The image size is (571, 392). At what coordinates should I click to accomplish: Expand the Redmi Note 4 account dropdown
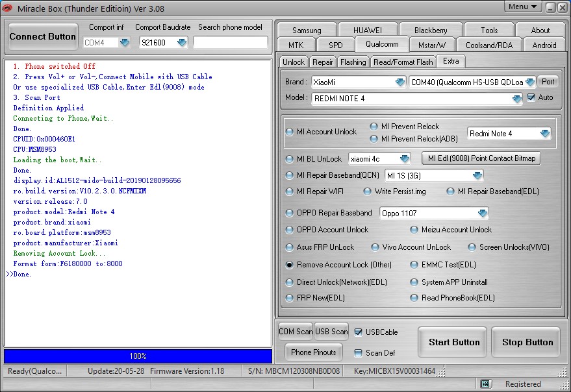point(545,134)
